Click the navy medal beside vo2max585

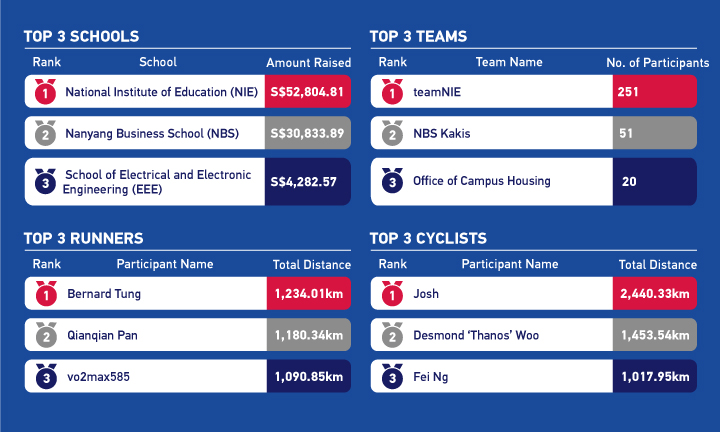pyautogui.click(x=46, y=376)
